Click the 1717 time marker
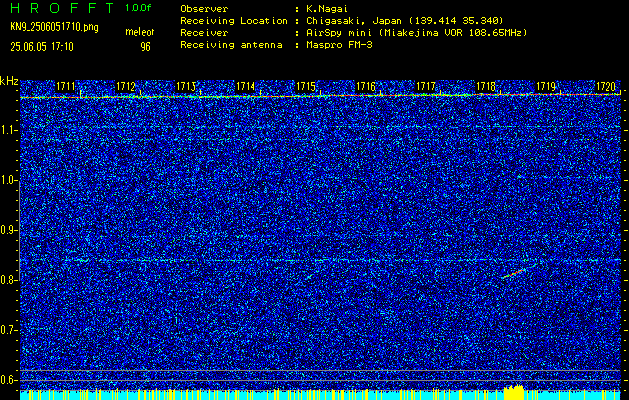Viewport: 629px width, 400px height. (426, 86)
